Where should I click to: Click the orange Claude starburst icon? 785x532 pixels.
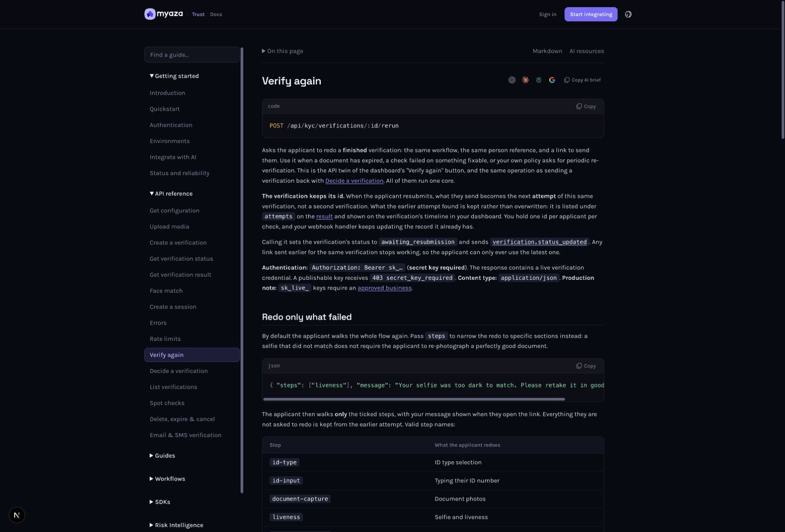[x=525, y=80]
